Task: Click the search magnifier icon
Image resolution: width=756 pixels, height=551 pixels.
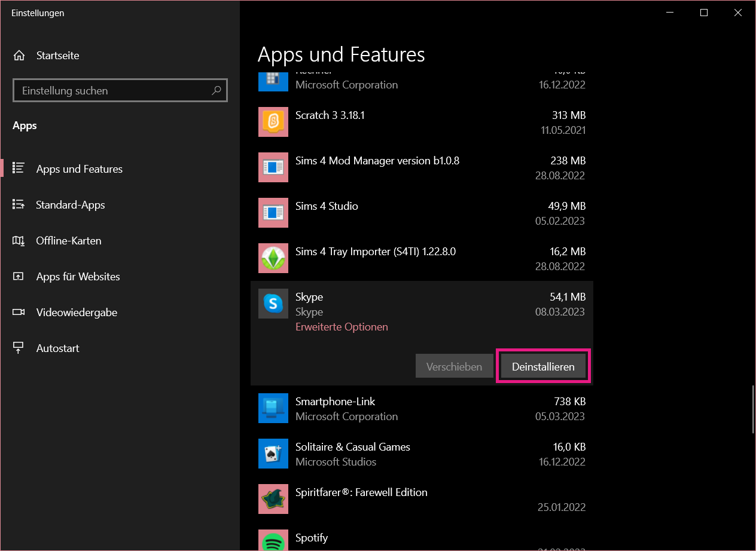Action: [x=217, y=91]
